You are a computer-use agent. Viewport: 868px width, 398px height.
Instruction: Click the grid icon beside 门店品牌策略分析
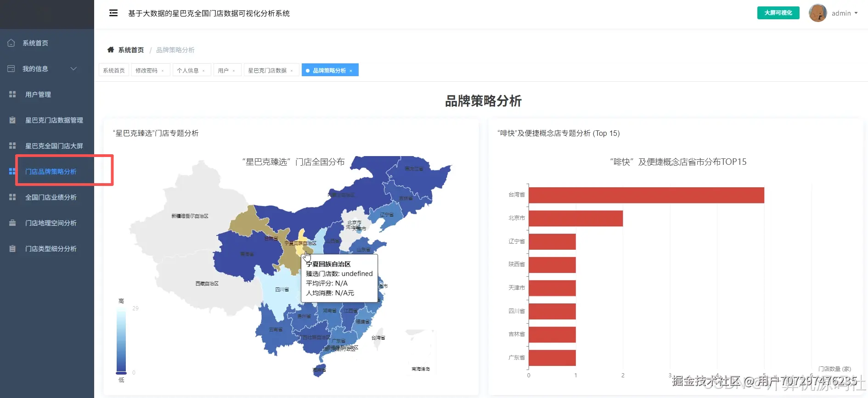(12, 171)
